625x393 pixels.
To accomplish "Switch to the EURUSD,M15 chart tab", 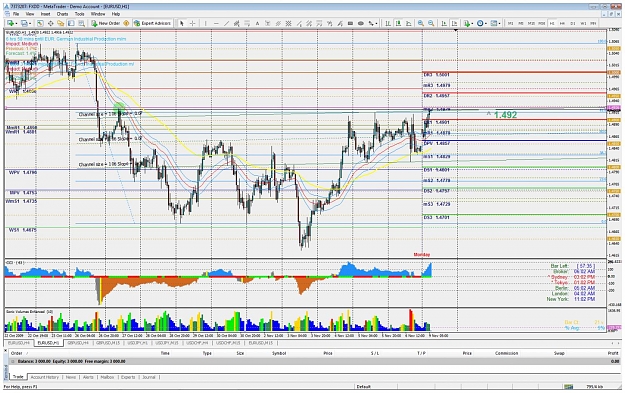I will (261, 342).
